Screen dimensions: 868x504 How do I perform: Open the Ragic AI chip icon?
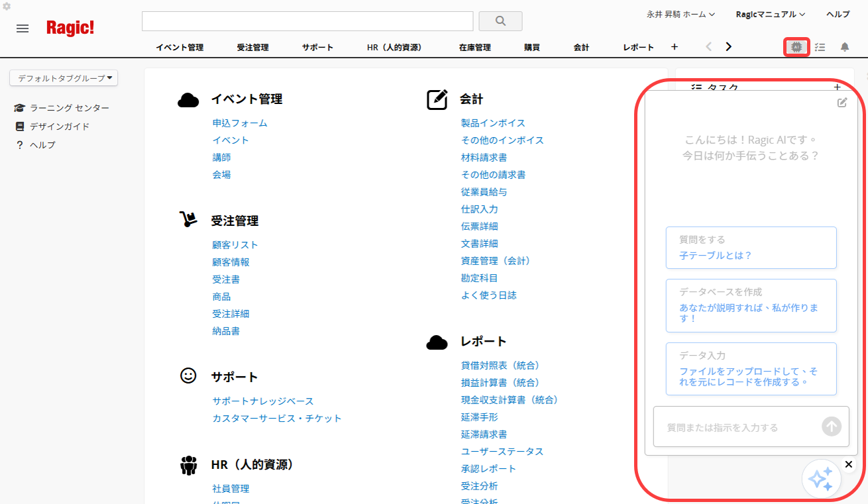click(x=796, y=47)
